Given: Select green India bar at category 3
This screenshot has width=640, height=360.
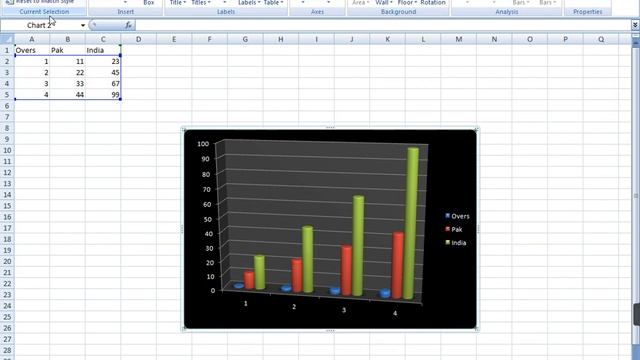Looking at the screenshot, I should [x=358, y=246].
